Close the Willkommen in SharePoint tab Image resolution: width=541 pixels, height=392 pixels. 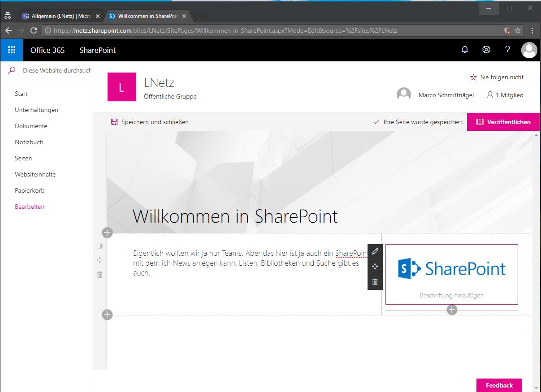pyautogui.click(x=184, y=16)
